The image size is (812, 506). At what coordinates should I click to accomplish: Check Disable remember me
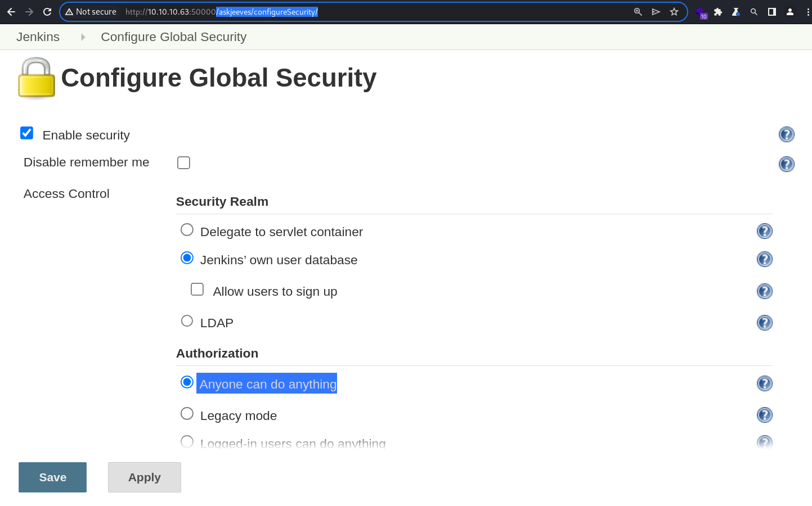point(183,162)
